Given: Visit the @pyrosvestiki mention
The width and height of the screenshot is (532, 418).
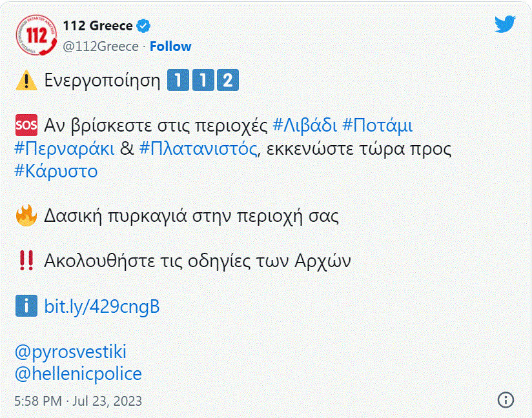Looking at the screenshot, I should [70, 352].
